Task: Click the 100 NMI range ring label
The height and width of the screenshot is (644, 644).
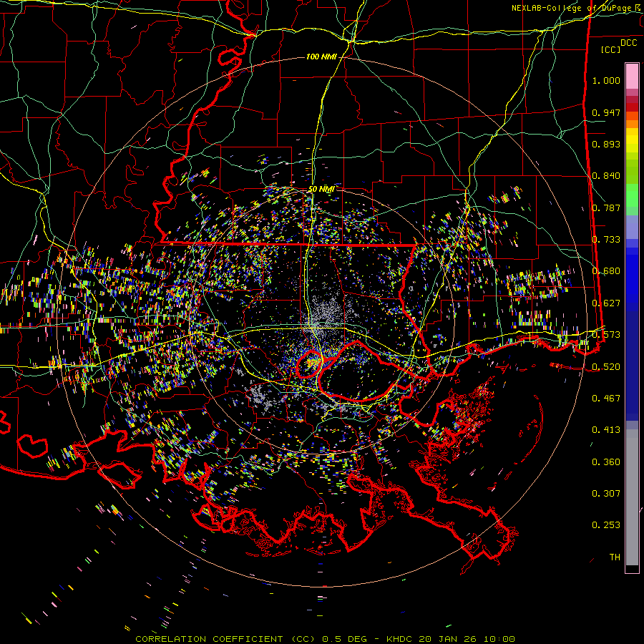Action: coord(321,57)
